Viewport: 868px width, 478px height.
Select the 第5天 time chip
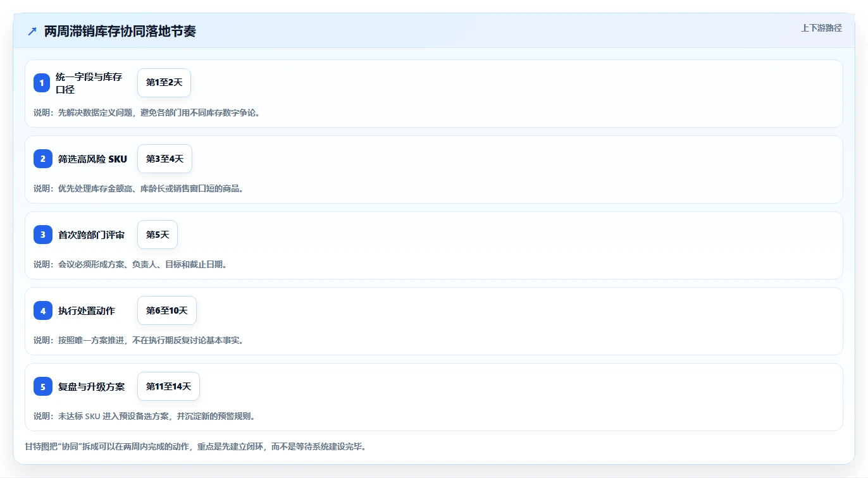(x=158, y=235)
